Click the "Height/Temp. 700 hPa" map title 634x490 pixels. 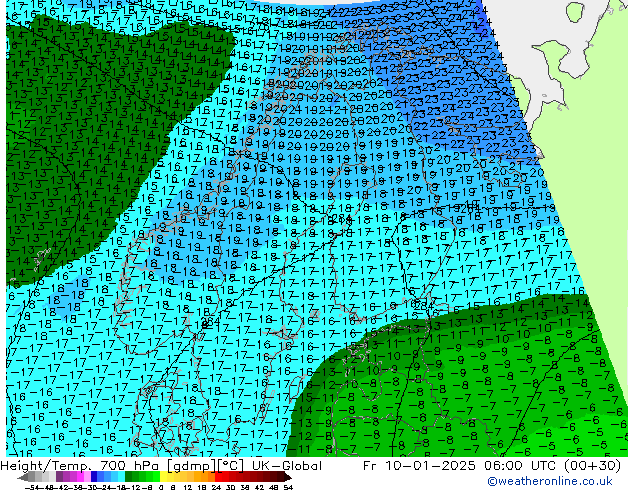pos(81,466)
